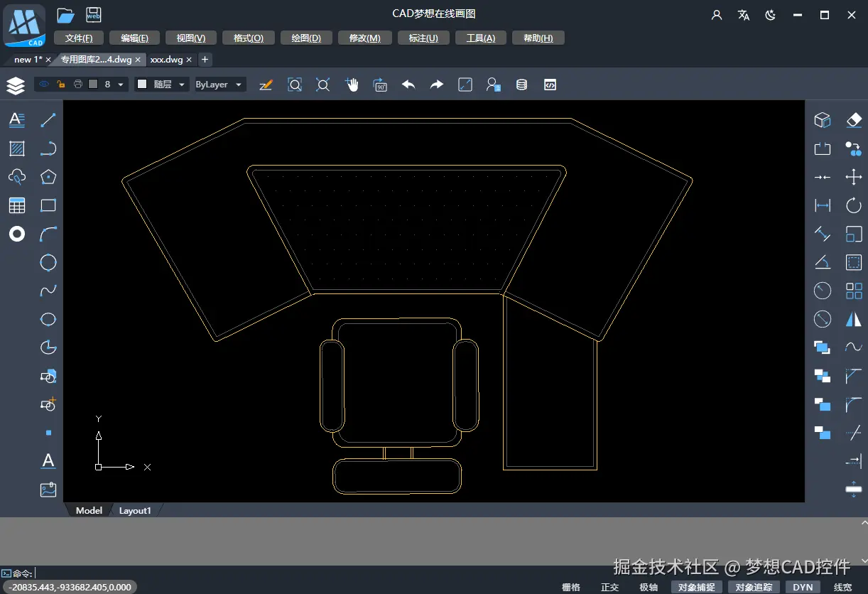Expand the layer 8 dropdown
The image size is (868, 594).
(x=121, y=85)
